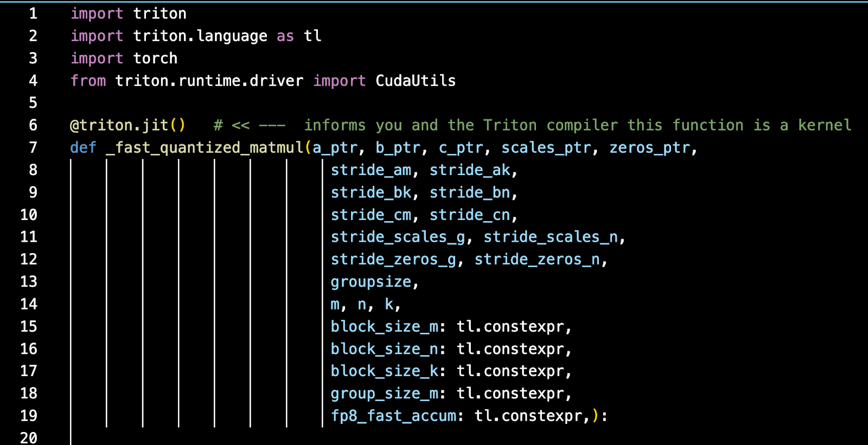
Task: Click the scales_ptr parameter
Action: (x=546, y=147)
